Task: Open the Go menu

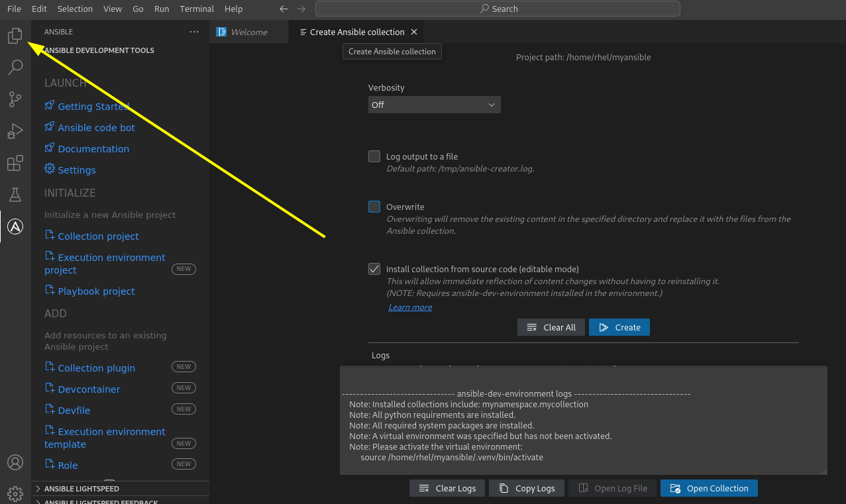Action: tap(138, 9)
